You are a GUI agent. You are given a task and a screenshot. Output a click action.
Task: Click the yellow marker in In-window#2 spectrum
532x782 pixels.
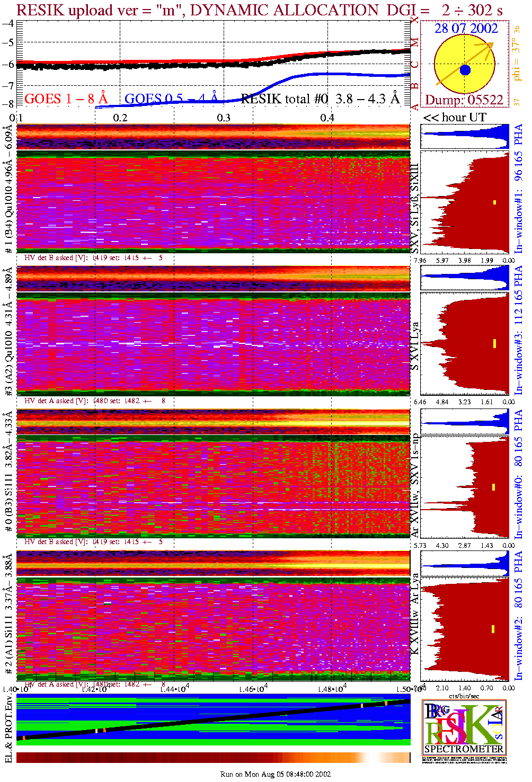(x=493, y=629)
